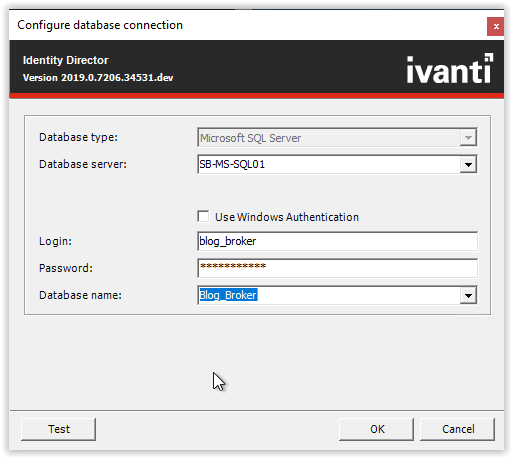Screen dimensions: 512x458
Task: Focus the Login field containing blog_broker
Action: click(337, 241)
